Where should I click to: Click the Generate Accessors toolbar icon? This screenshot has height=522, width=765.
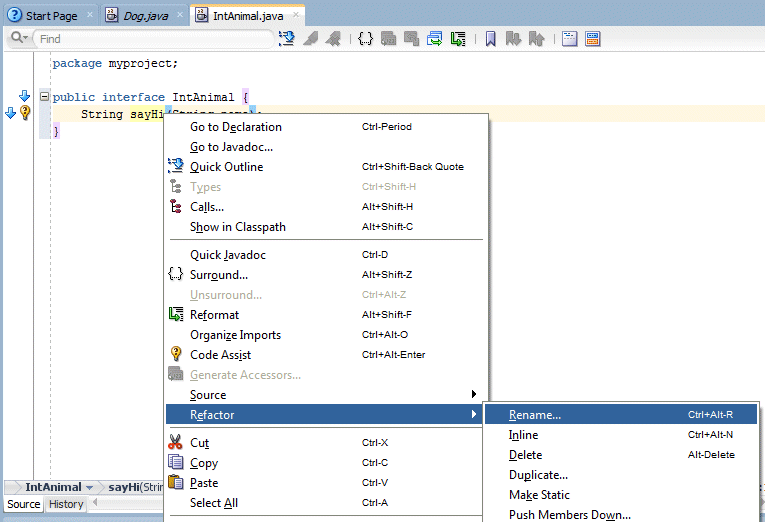(388, 39)
